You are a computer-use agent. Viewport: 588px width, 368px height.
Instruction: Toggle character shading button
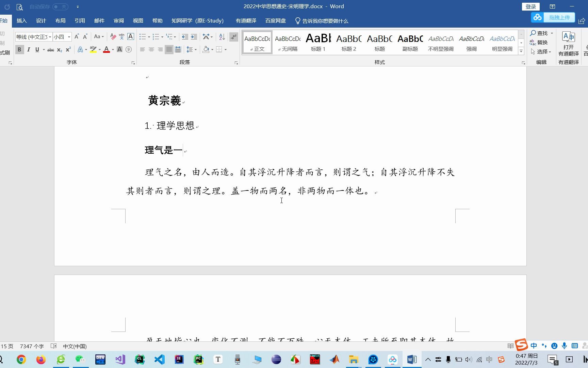click(x=119, y=50)
